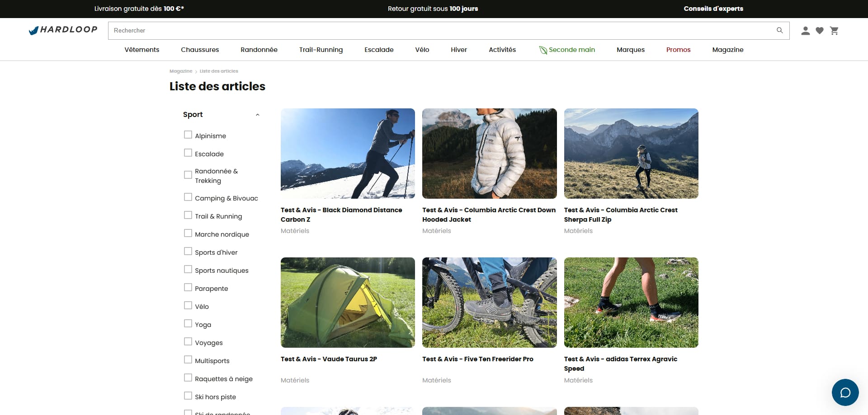Open the Hiver menu
Screen dimensions: 868x415
[x=459, y=50]
